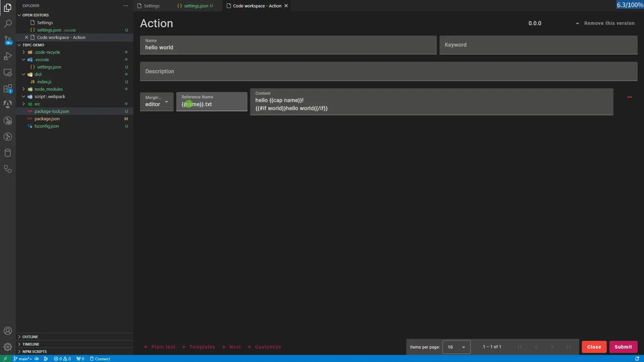Click the errors and warnings status indicator
644x362 pixels.
click(x=62, y=359)
